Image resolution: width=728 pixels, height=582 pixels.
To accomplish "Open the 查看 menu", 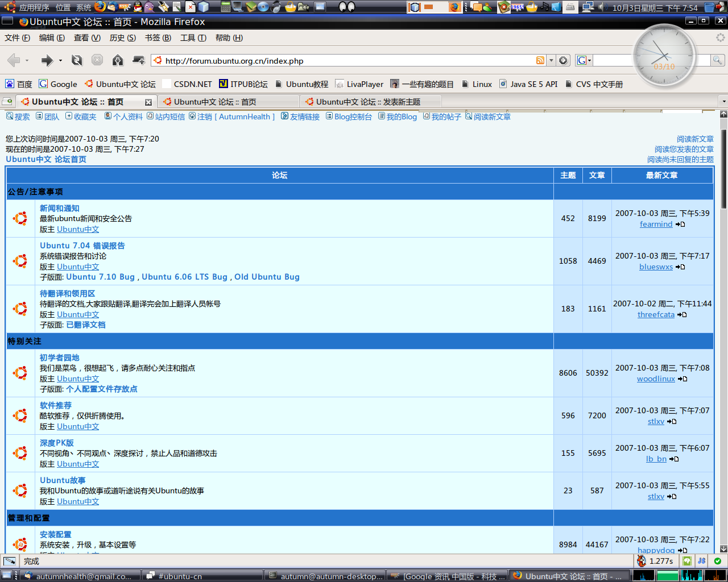I will point(87,38).
